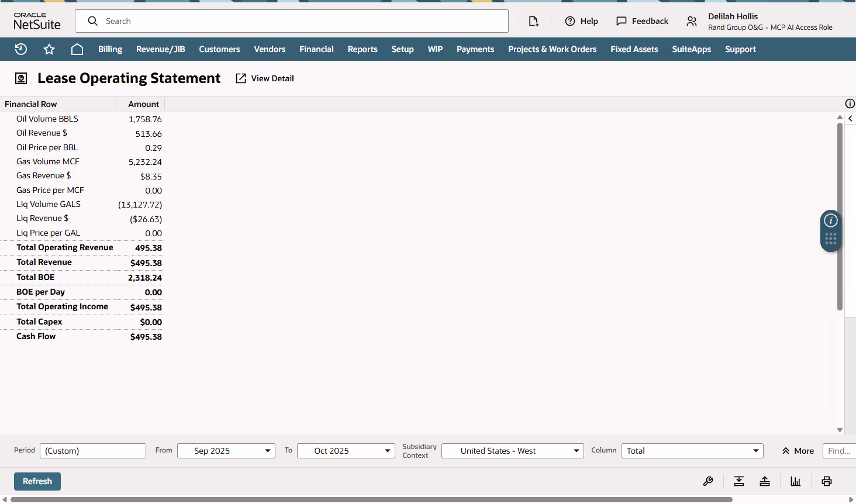
Task: Click the Print report icon
Action: click(827, 481)
